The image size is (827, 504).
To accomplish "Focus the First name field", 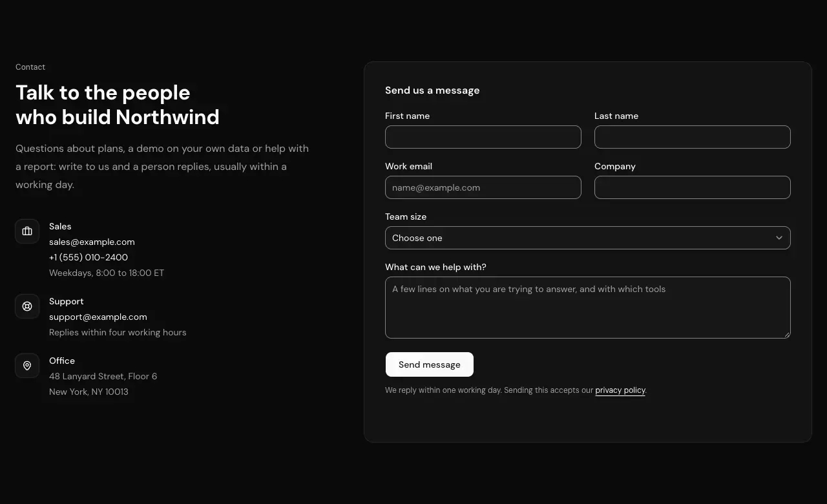I will pos(483,137).
